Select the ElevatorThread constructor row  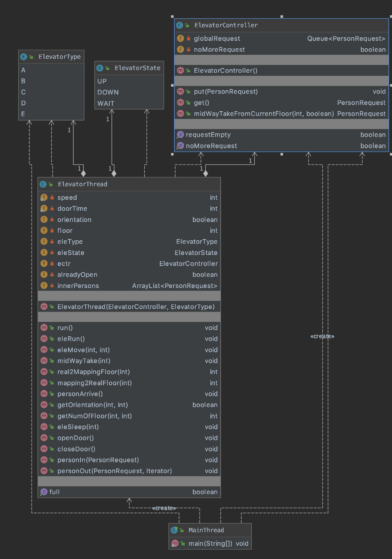[129, 307]
